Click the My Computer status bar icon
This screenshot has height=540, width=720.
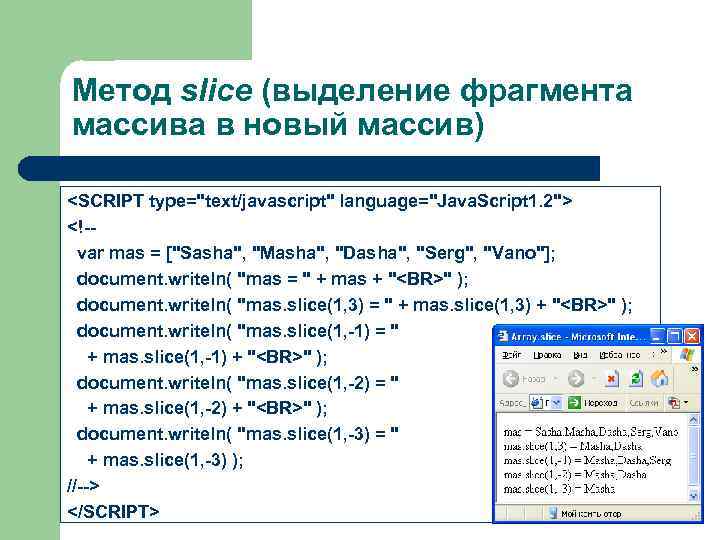pyautogui.click(x=553, y=513)
